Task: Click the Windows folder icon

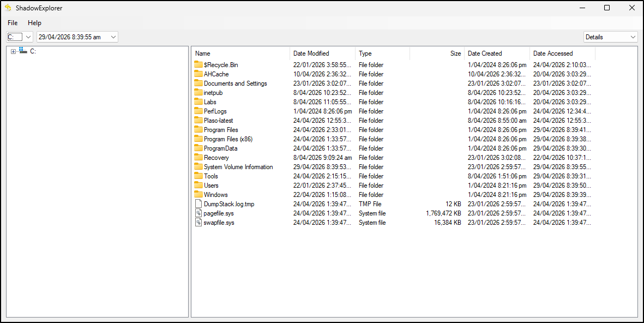Action: [198, 194]
